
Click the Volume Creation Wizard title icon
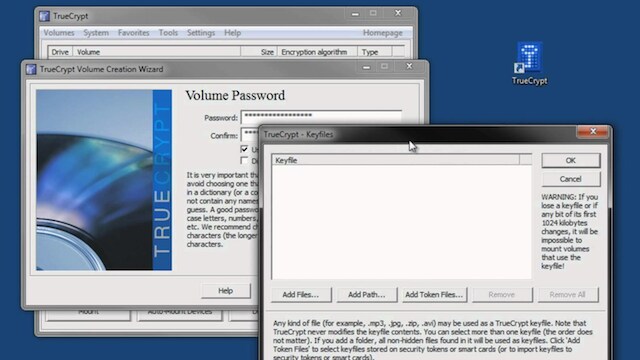31,69
